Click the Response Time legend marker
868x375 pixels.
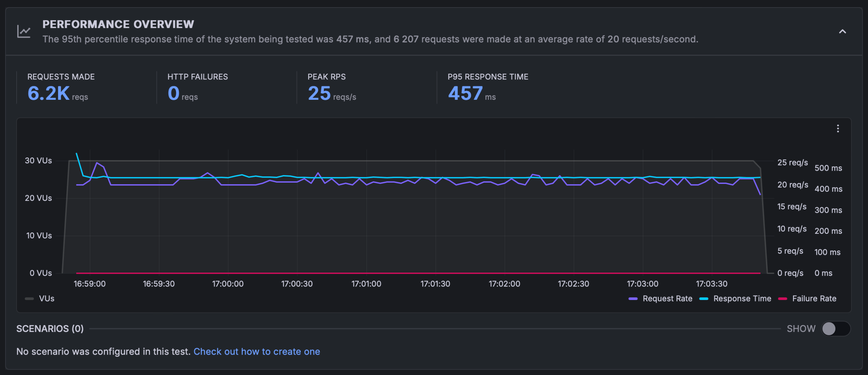pyautogui.click(x=705, y=299)
